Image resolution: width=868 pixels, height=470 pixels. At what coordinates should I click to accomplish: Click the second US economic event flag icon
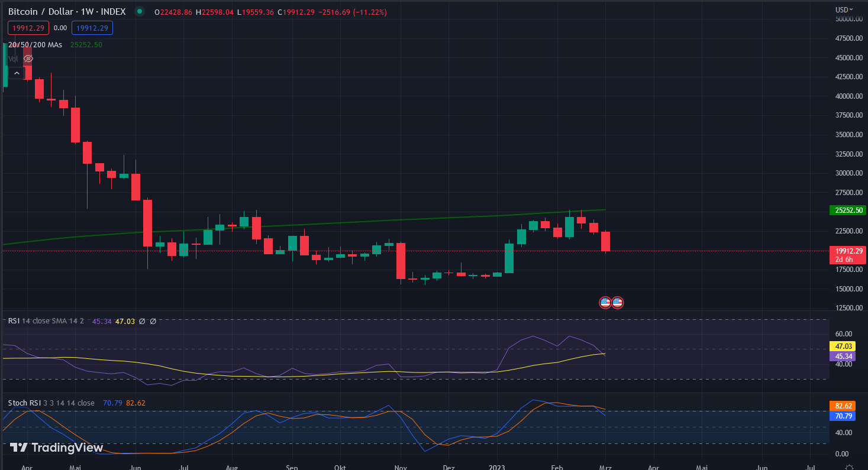tap(617, 303)
